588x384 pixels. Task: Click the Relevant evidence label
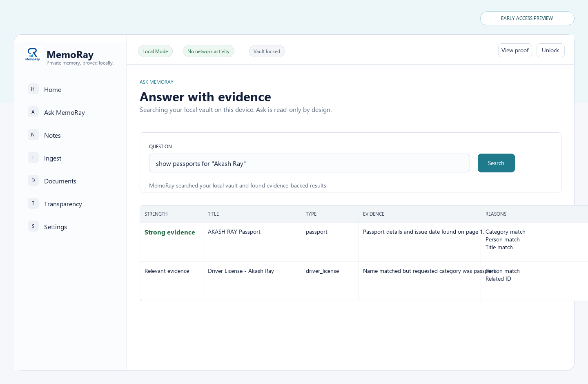point(167,271)
